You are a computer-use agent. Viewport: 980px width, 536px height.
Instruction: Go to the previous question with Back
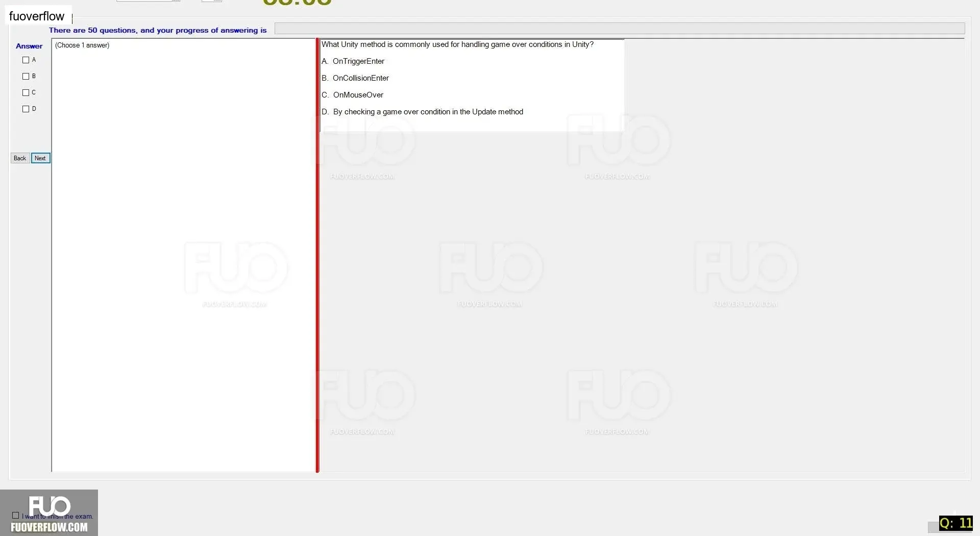click(20, 158)
